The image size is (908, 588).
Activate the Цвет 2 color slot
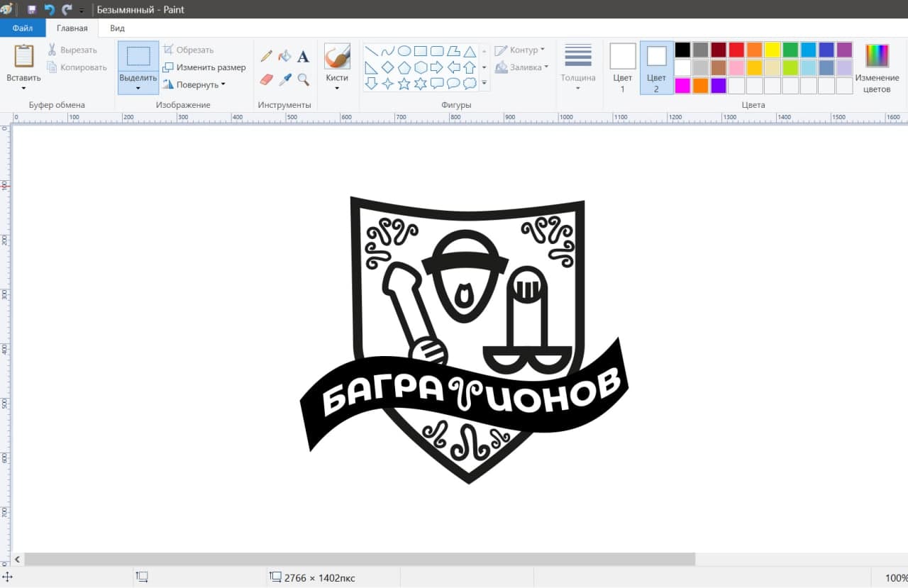pyautogui.click(x=656, y=67)
